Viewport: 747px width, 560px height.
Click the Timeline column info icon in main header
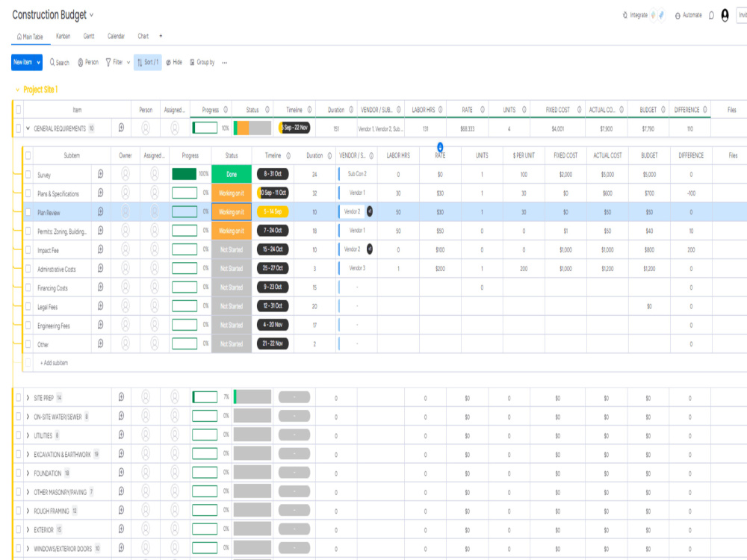click(309, 110)
